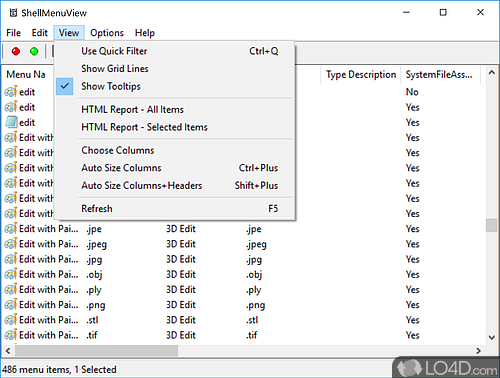This screenshot has height=378, width=500.
Task: Click the Paint 3D icon on the .jpeg row
Action: pyautogui.click(x=11, y=244)
